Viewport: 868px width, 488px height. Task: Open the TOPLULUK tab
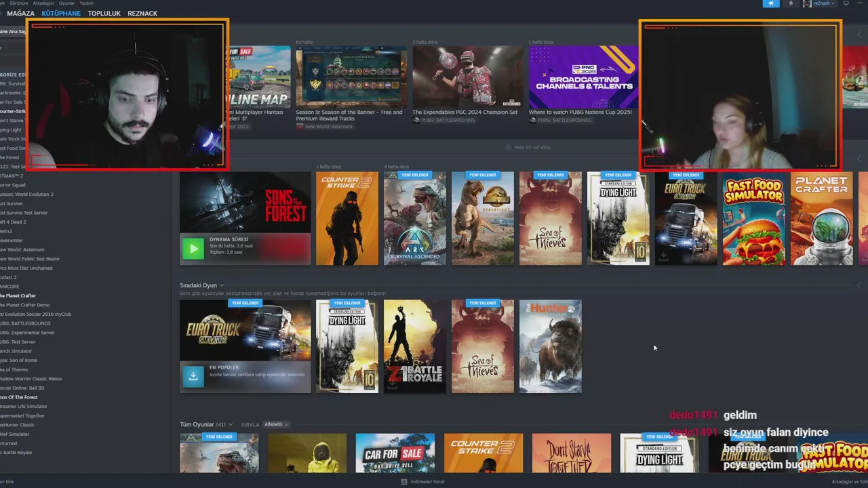click(104, 14)
